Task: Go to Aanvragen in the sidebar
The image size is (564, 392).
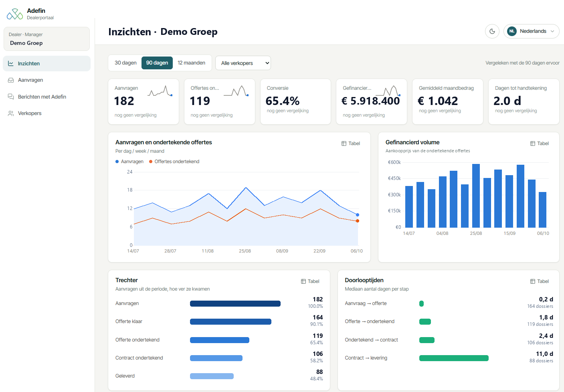Action: (46, 80)
